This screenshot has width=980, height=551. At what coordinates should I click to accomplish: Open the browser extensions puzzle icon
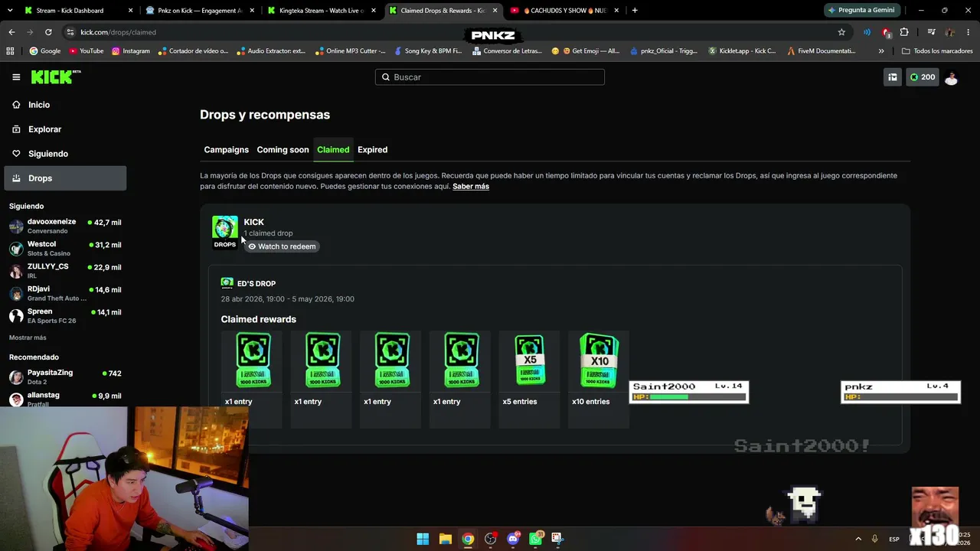coord(904,32)
